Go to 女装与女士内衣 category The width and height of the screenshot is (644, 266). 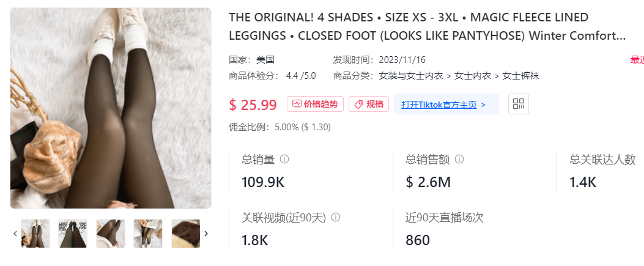(x=411, y=76)
